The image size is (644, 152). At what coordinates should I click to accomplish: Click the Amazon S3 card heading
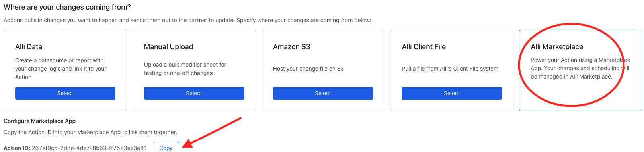click(x=291, y=47)
